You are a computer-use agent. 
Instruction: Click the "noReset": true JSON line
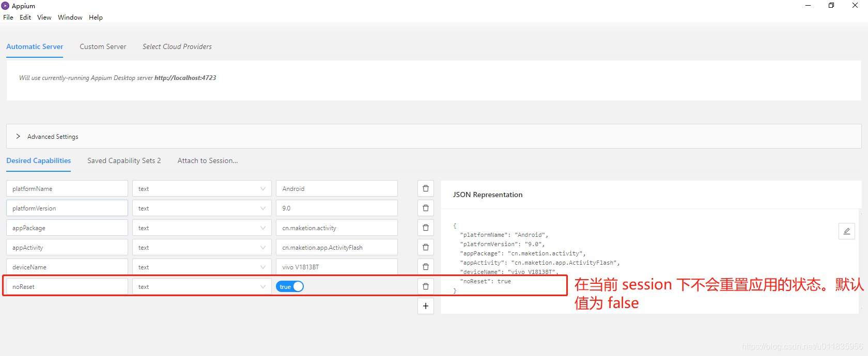coord(486,281)
